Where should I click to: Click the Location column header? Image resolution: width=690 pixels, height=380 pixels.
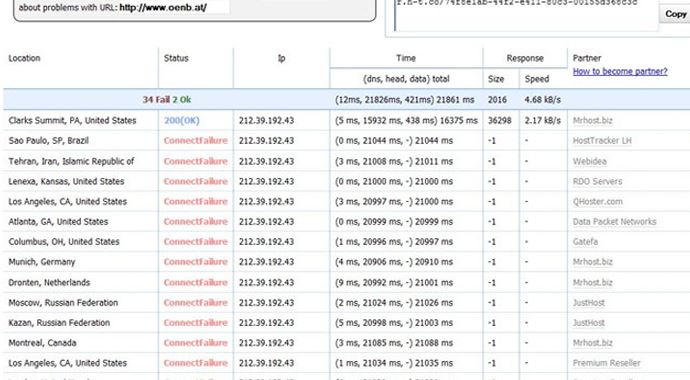(24, 58)
